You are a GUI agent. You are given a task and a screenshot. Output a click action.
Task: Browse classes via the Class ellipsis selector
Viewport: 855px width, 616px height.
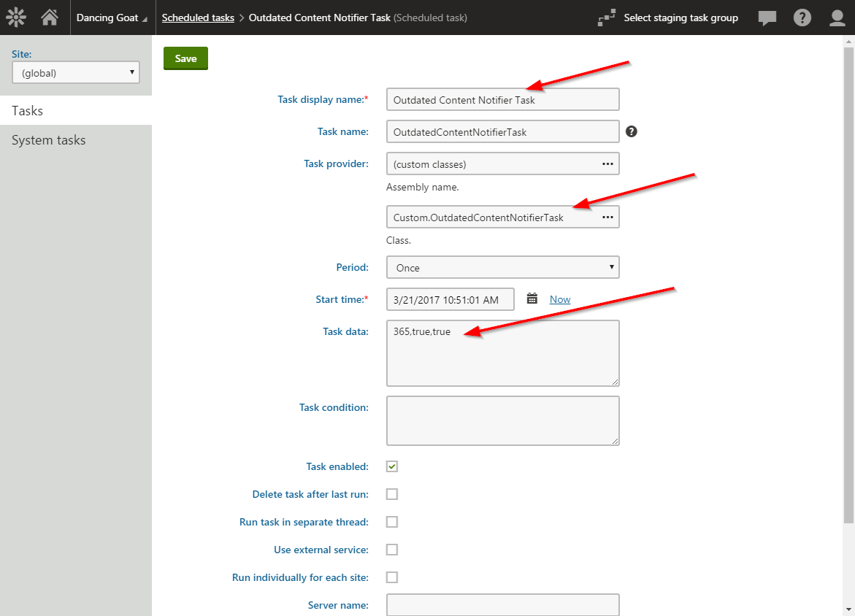[x=607, y=217]
